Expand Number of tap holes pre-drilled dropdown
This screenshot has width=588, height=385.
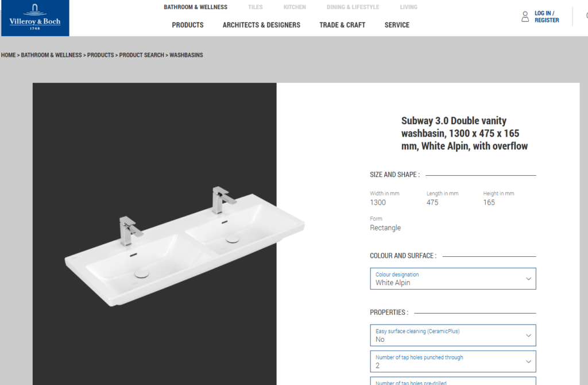coord(453,381)
